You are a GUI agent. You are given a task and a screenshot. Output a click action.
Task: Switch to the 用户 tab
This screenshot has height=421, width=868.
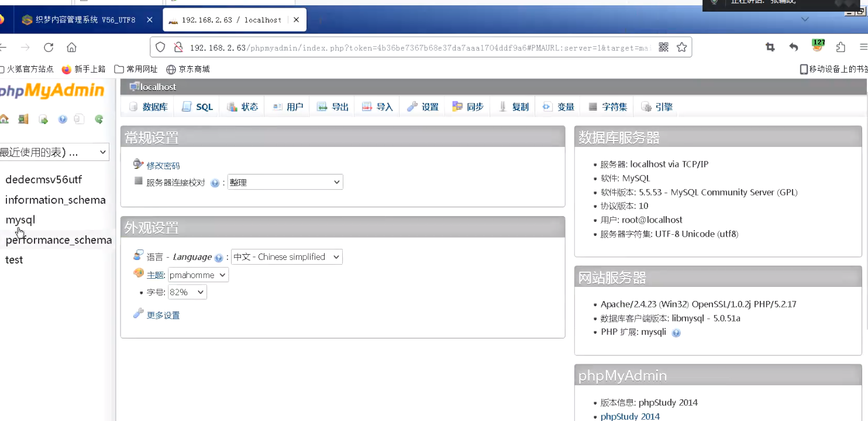[x=287, y=107]
